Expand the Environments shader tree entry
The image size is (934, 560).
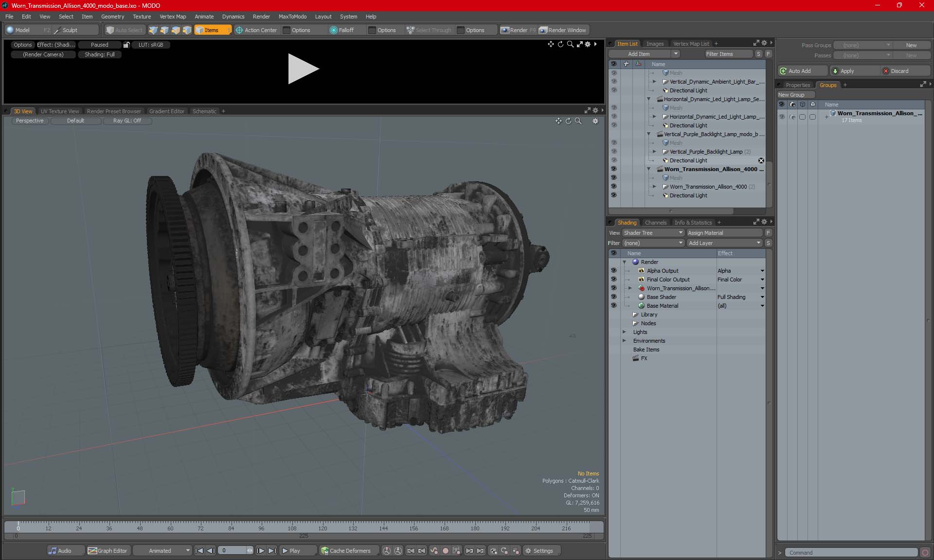(625, 341)
